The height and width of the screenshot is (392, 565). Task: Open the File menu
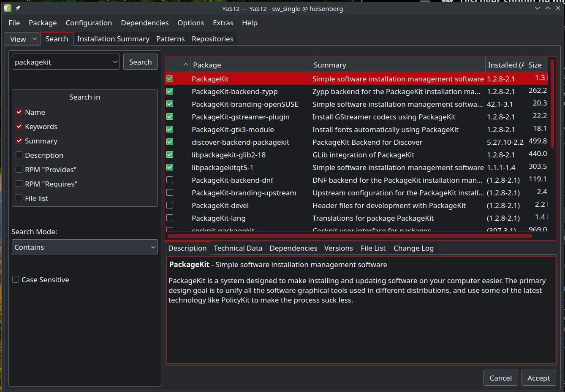point(14,23)
